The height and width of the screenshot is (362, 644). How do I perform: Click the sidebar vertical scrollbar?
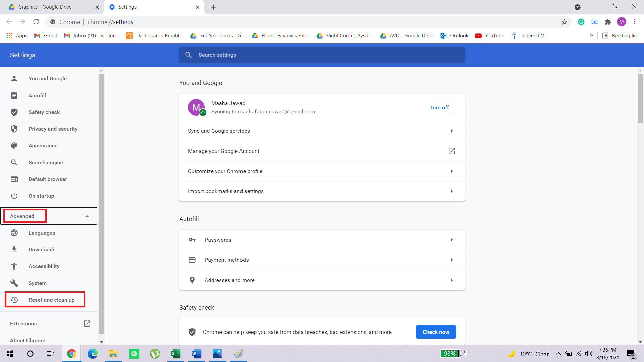(x=101, y=203)
